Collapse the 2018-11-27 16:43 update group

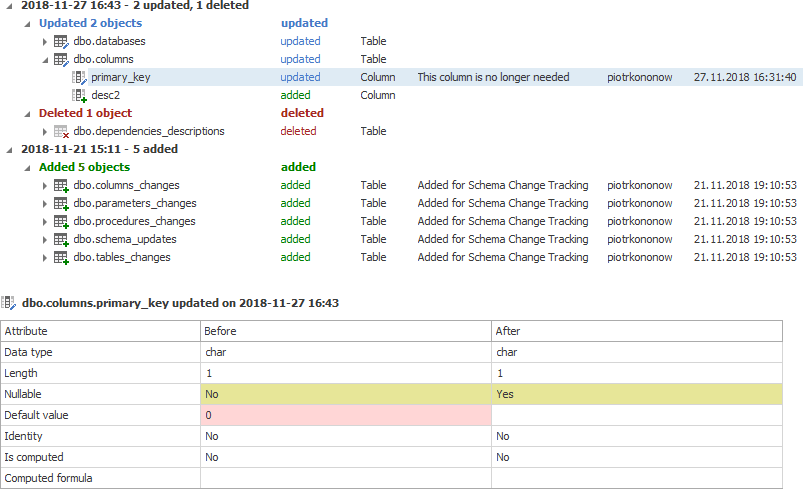9,6
